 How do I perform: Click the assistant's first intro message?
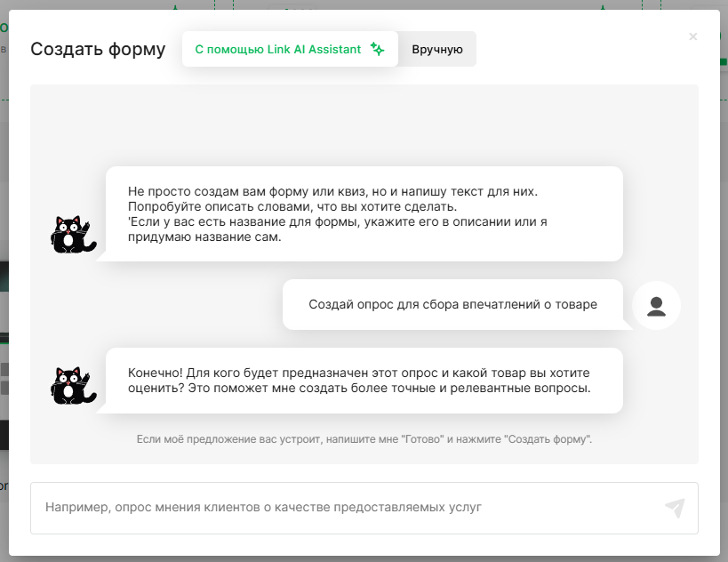(364, 213)
